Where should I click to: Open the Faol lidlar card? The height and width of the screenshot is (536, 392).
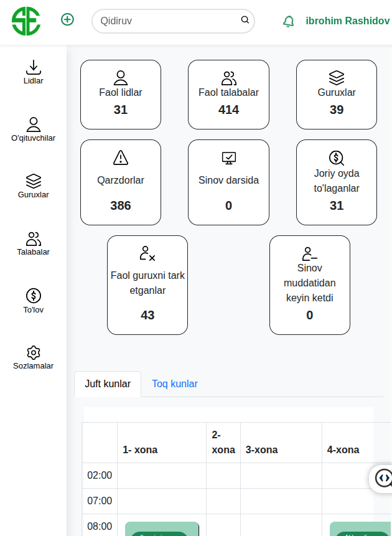tap(121, 95)
